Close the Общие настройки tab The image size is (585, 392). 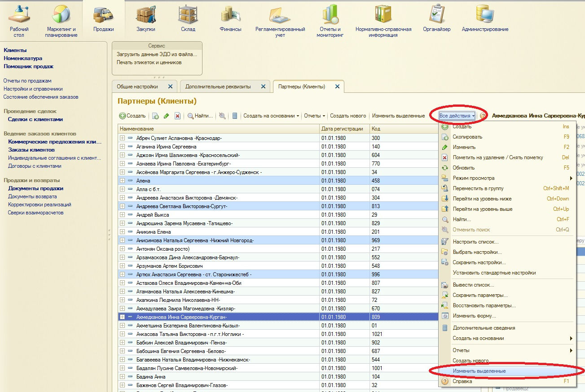[170, 87]
